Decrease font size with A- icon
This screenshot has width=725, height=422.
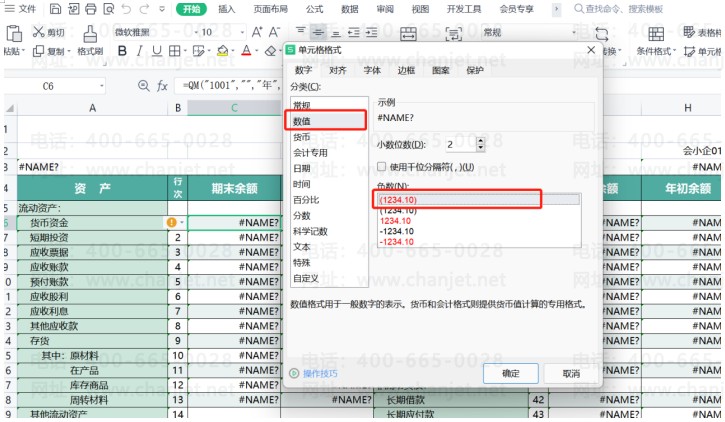(x=274, y=32)
